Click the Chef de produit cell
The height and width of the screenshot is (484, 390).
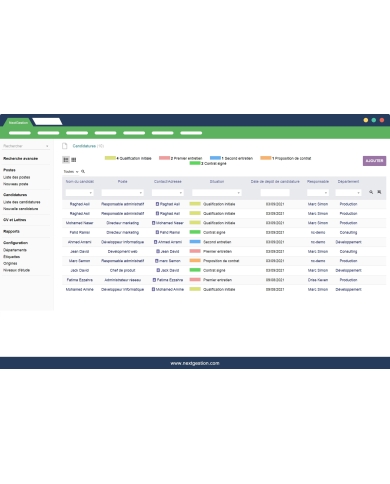[x=123, y=270]
